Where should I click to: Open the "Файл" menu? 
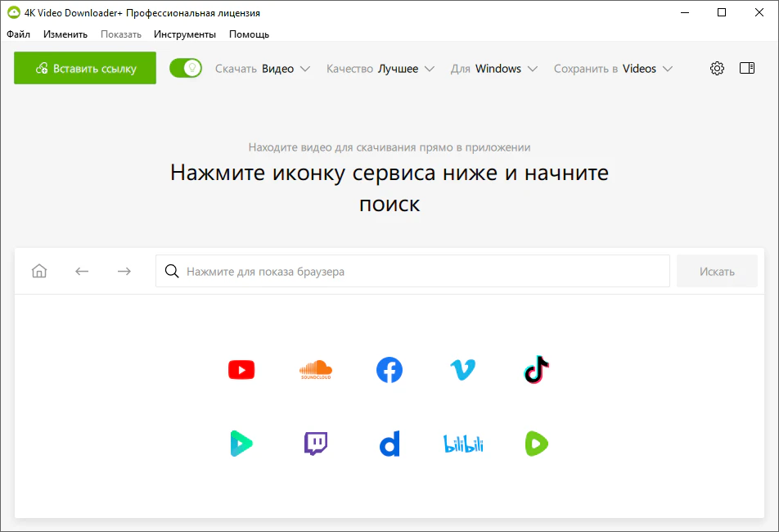pos(18,34)
